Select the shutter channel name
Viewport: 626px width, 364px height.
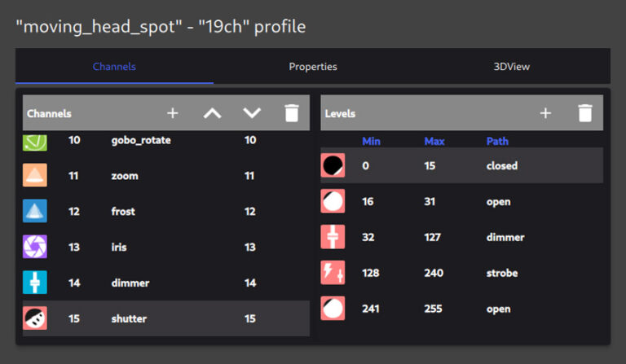(129, 318)
